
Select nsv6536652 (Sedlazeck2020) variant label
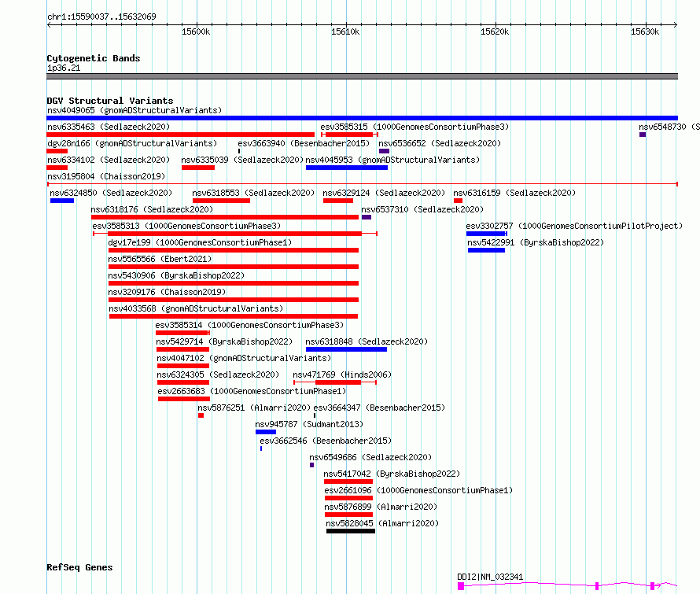(x=440, y=143)
